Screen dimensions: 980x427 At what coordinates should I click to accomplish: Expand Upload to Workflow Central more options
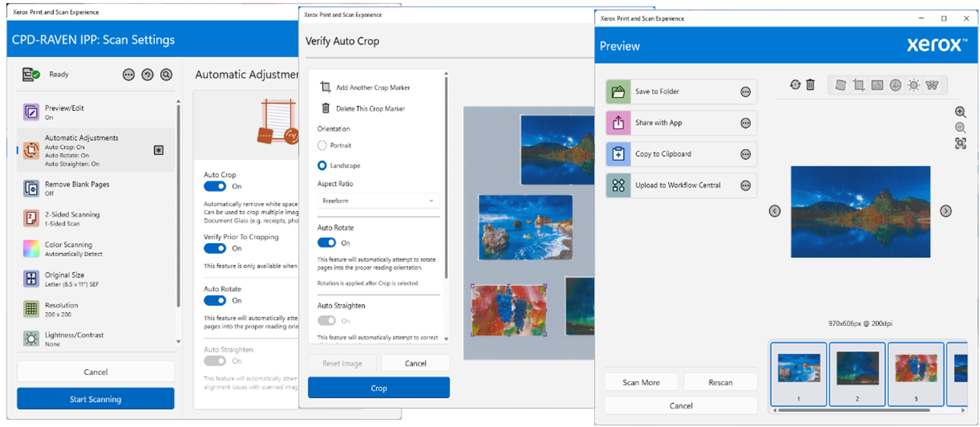pos(745,185)
